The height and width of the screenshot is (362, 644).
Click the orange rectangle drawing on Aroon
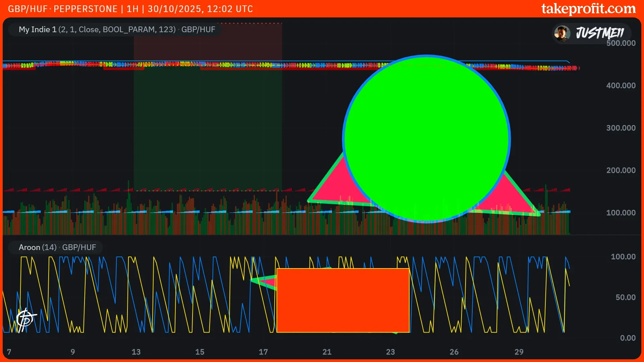pyautogui.click(x=343, y=300)
